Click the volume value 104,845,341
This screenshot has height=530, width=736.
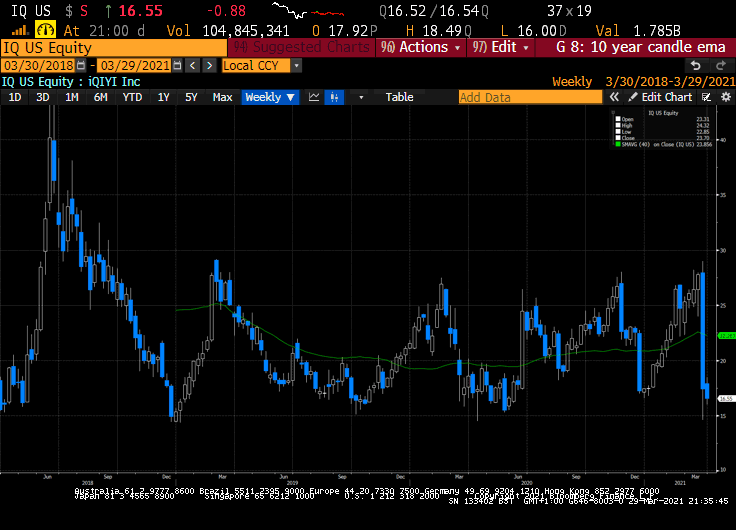[246, 31]
